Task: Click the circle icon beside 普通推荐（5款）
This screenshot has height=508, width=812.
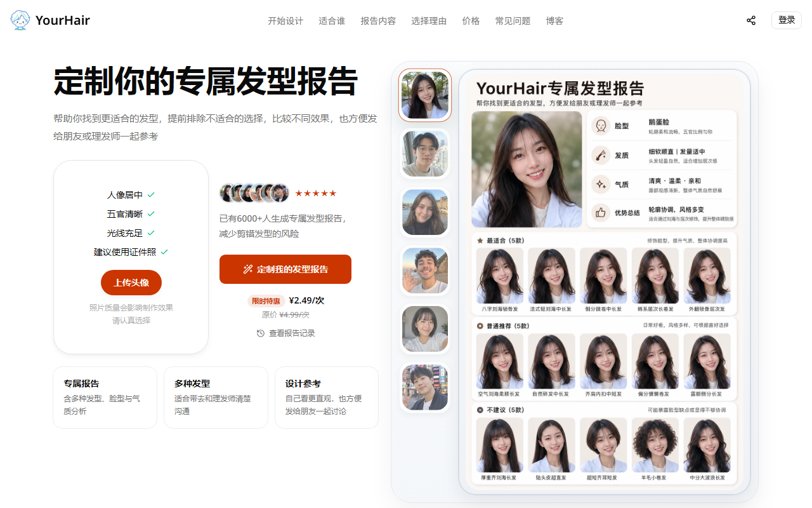Action: point(480,326)
